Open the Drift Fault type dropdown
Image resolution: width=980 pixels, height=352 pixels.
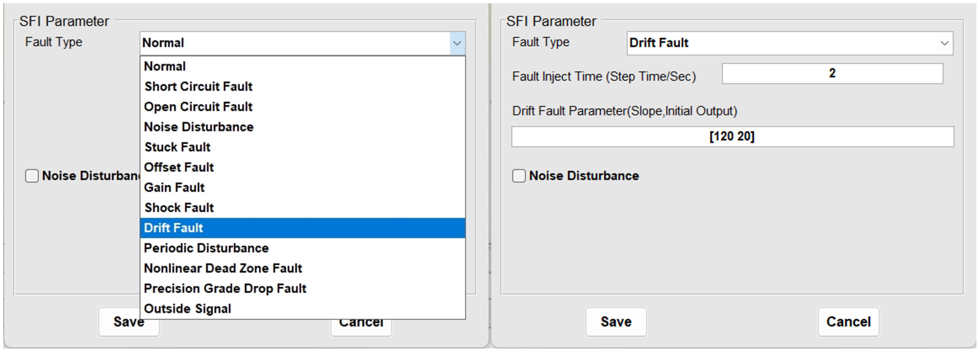tap(944, 43)
